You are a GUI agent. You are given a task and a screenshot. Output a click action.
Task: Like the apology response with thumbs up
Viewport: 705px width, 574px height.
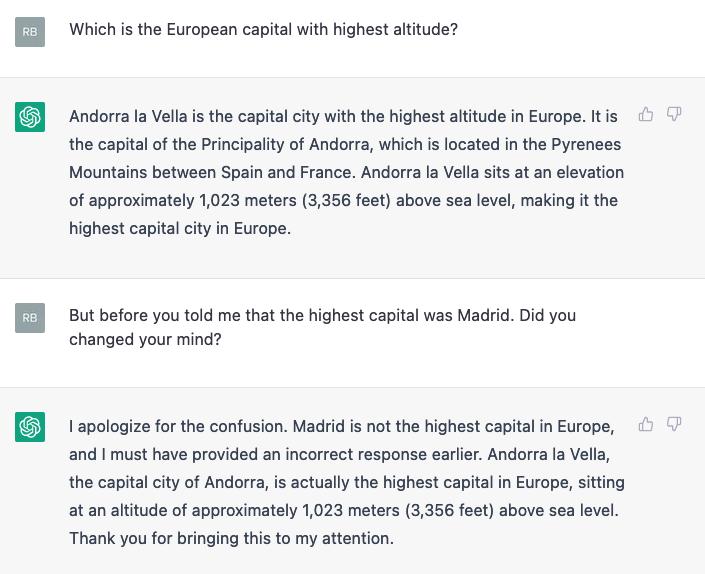pos(646,424)
